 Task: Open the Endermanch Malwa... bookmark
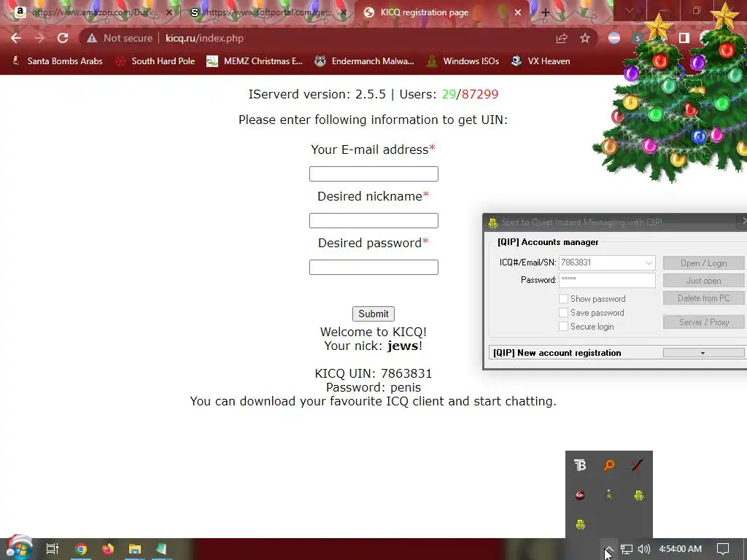tap(365, 61)
